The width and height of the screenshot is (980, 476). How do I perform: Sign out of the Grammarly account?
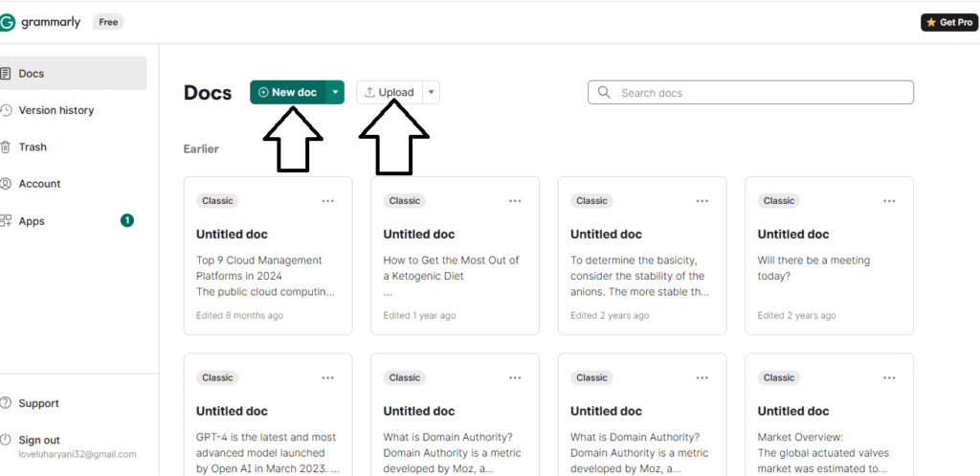click(38, 440)
